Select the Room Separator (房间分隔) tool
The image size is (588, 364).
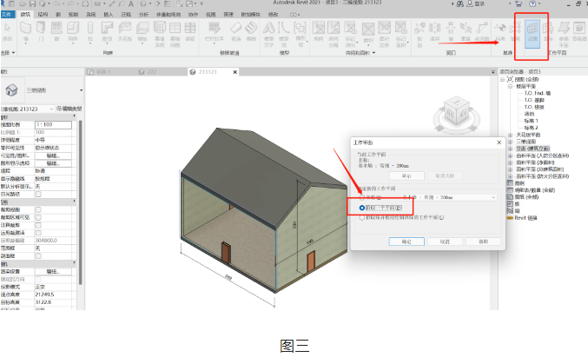[x=334, y=34]
